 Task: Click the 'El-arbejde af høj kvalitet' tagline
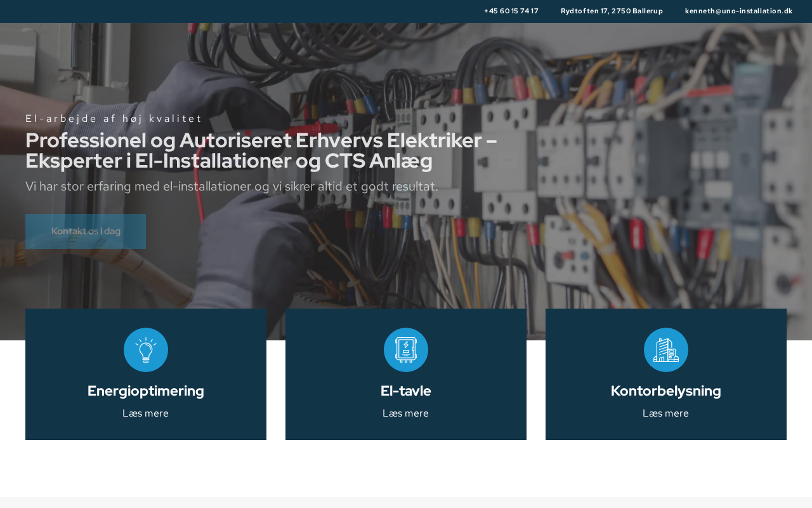click(x=114, y=119)
